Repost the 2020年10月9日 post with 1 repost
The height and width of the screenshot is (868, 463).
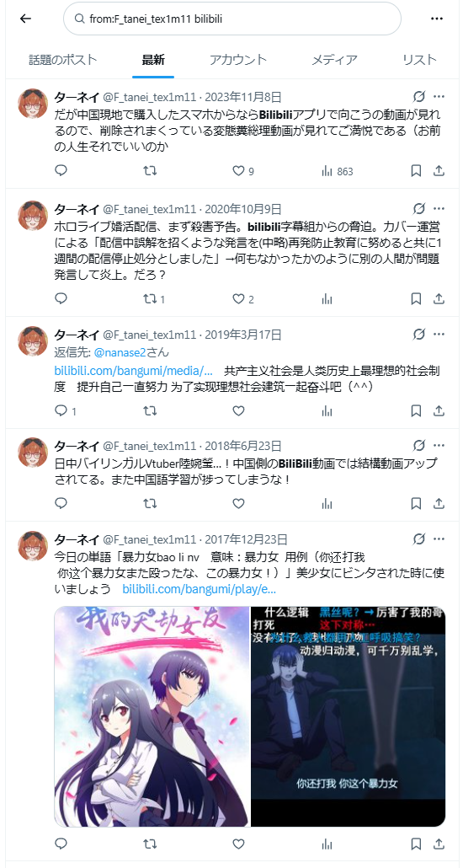[x=154, y=299]
